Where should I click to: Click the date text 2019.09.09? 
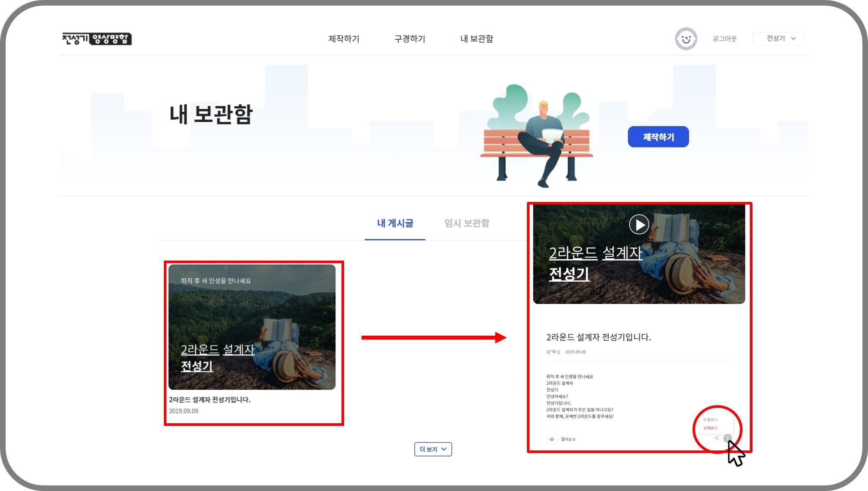(x=184, y=411)
